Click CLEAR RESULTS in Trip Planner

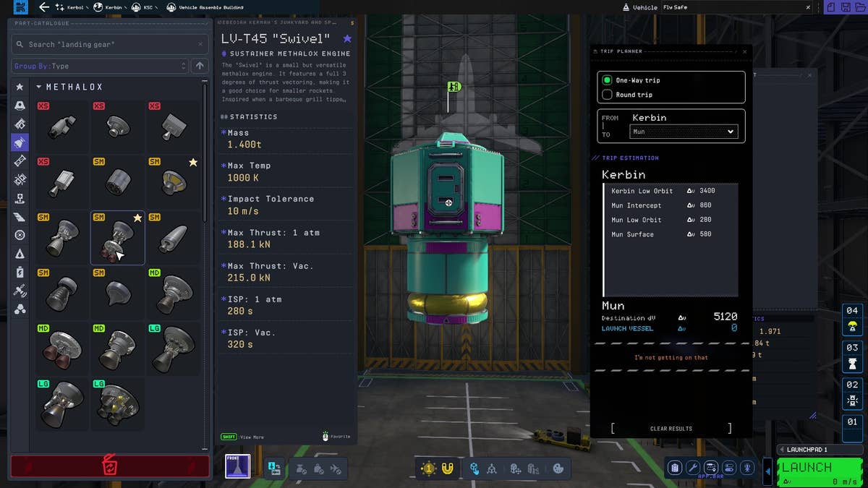point(671,429)
